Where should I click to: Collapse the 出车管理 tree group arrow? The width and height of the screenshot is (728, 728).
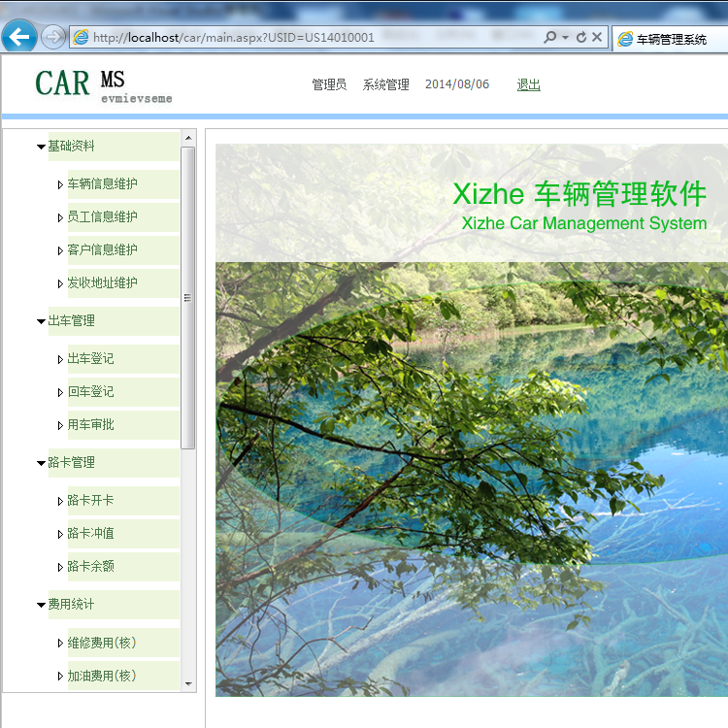41,321
